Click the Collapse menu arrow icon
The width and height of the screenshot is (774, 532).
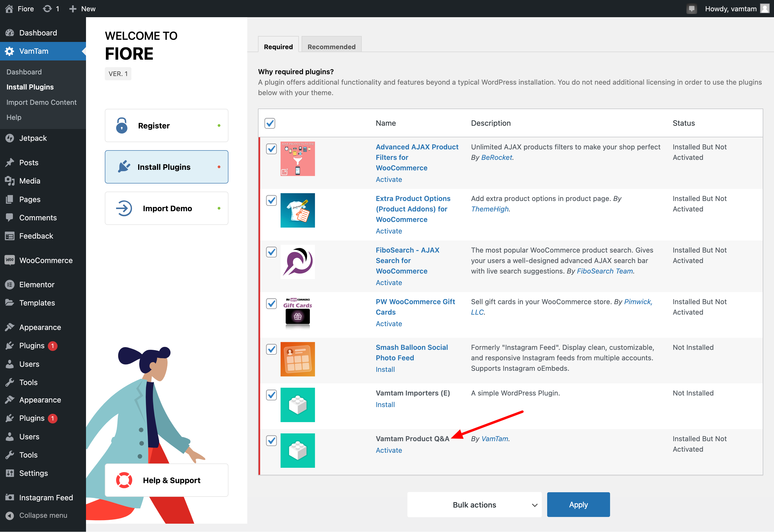tap(10, 515)
